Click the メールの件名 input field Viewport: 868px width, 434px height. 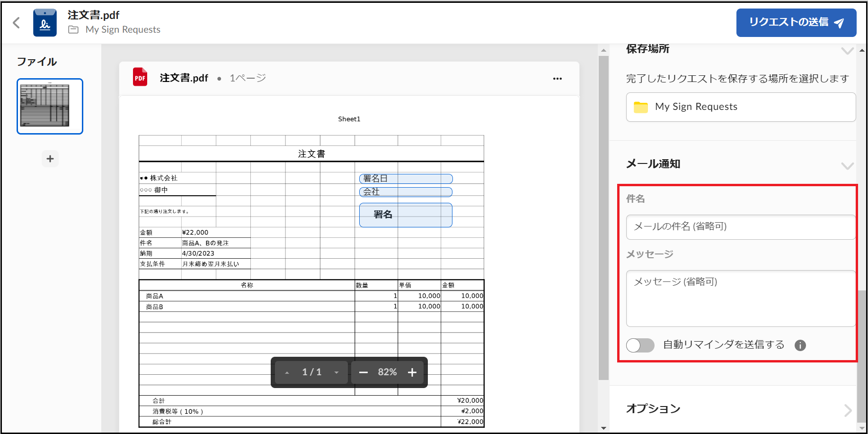(x=740, y=227)
